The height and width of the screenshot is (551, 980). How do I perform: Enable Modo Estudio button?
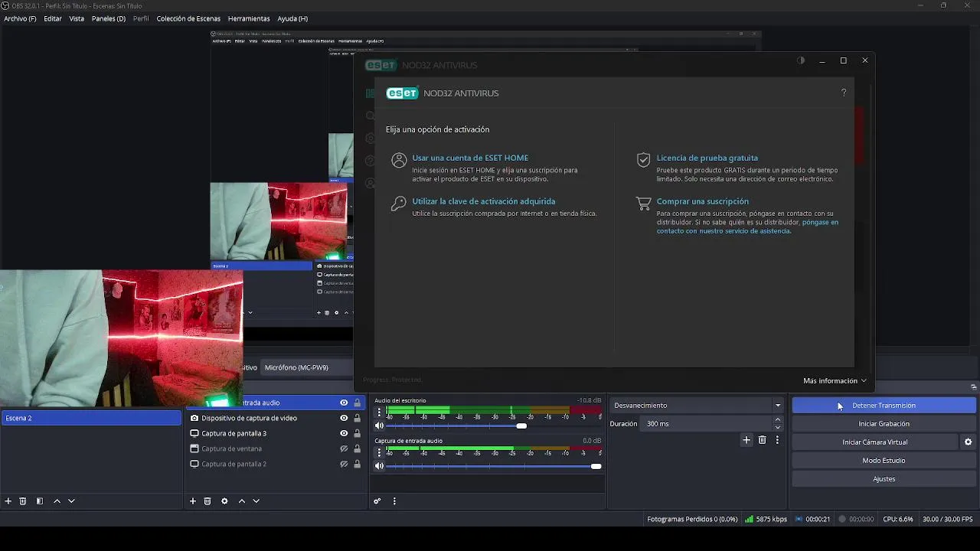[x=884, y=461]
